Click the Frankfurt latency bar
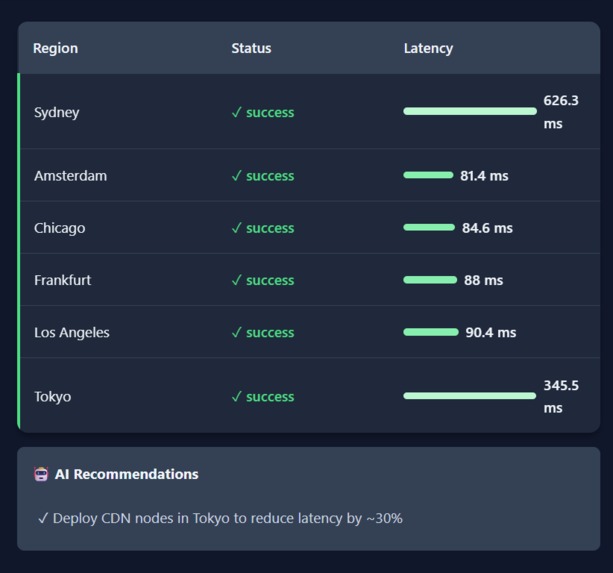The image size is (613, 573). tap(430, 280)
